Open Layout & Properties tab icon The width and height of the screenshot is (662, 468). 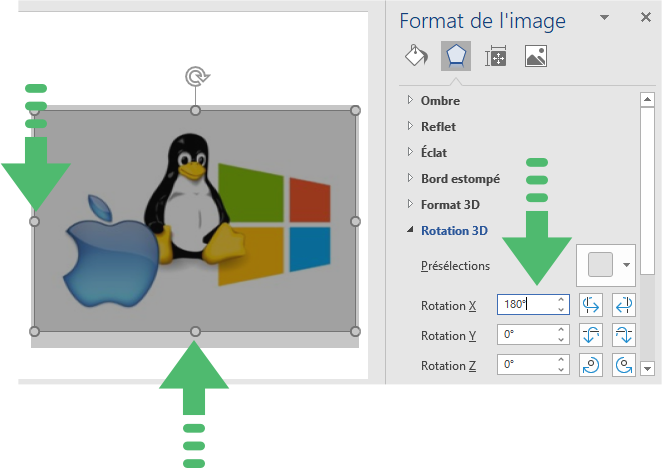point(496,56)
